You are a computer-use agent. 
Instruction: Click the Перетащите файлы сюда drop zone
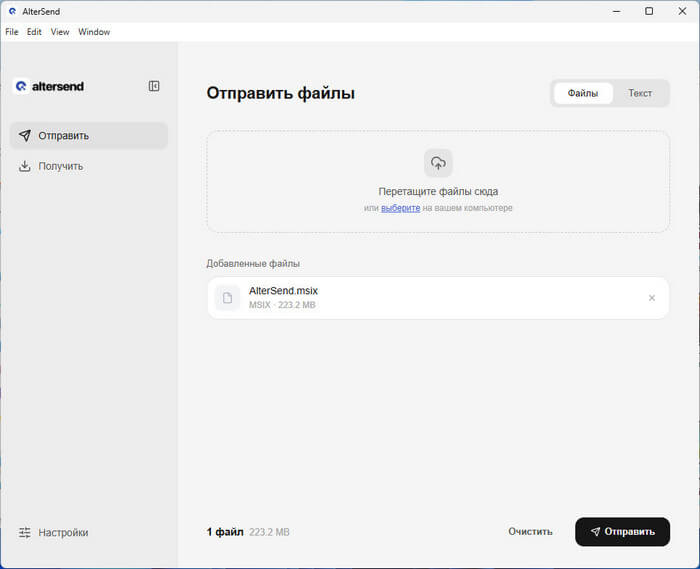pos(438,182)
